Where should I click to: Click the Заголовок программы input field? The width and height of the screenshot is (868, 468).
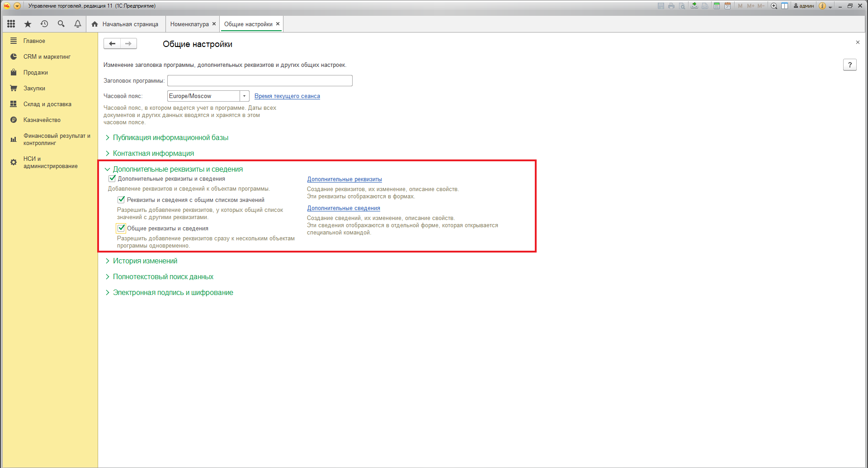pyautogui.click(x=259, y=81)
